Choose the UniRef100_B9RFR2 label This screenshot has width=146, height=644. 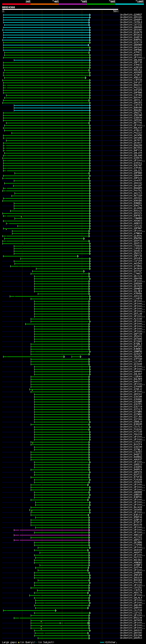click(131, 40)
